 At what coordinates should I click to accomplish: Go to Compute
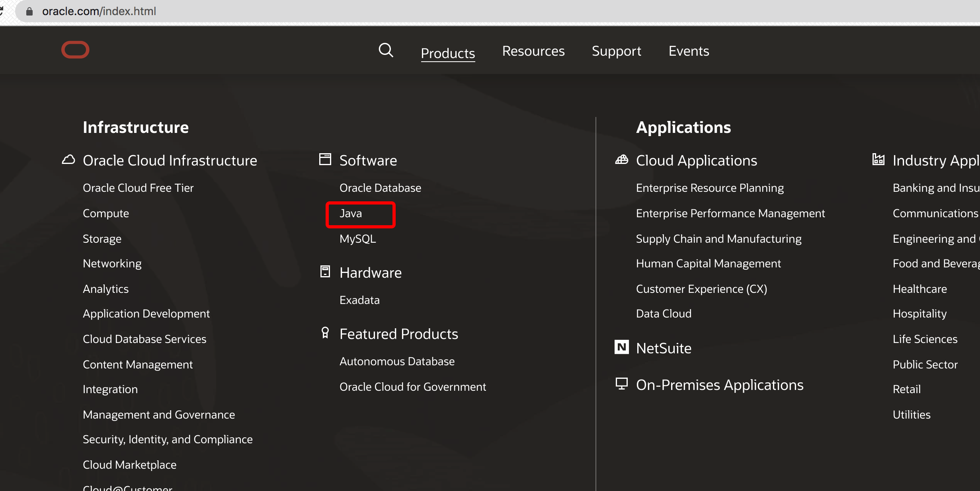coord(106,213)
